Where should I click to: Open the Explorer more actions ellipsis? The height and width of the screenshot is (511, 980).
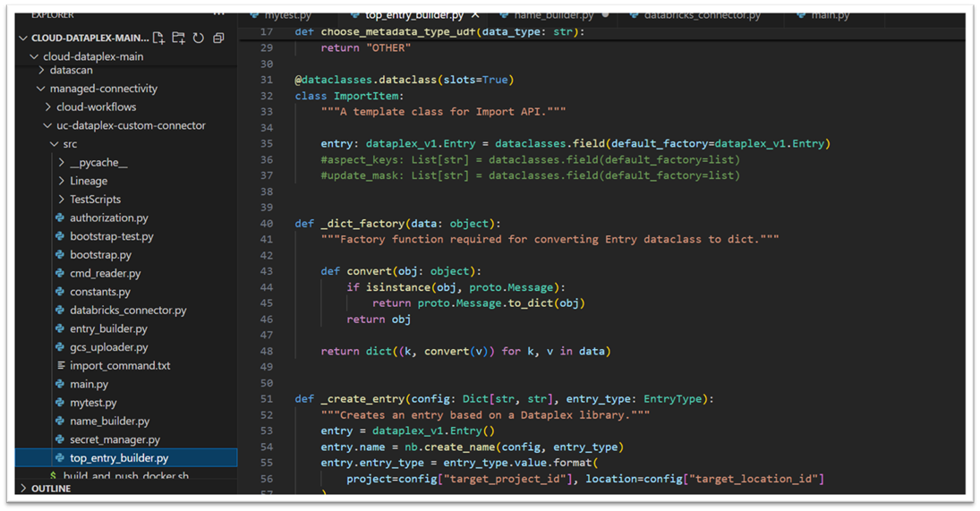click(218, 15)
